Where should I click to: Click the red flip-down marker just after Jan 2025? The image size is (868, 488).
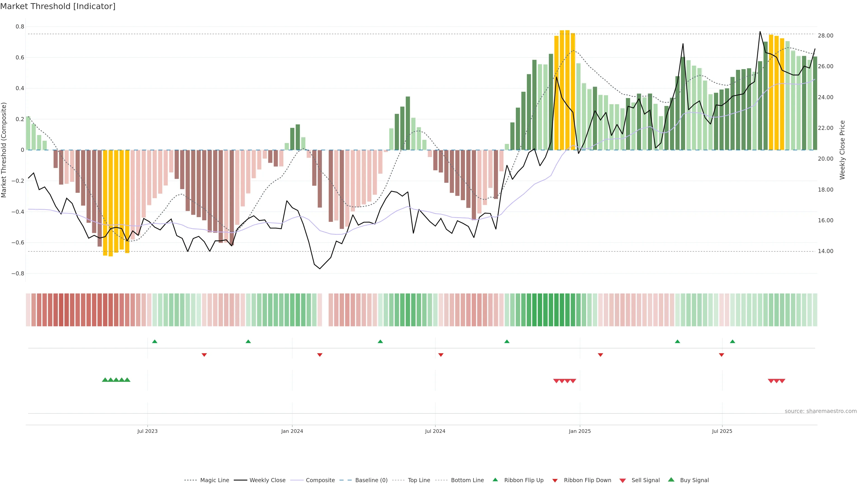pos(600,355)
